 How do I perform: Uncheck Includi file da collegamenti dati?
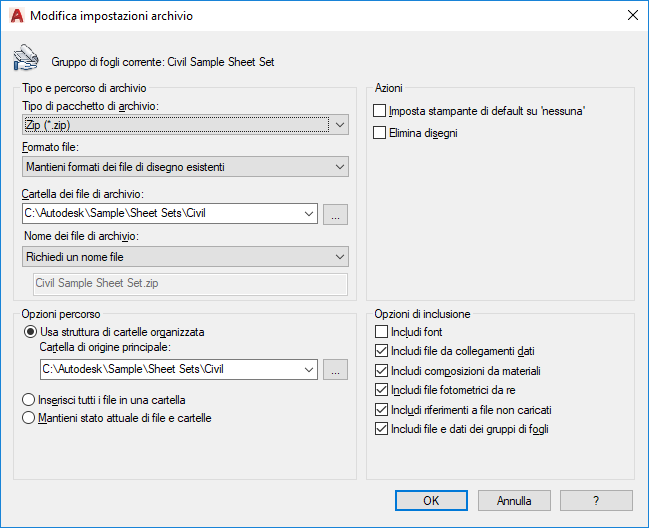click(x=380, y=351)
